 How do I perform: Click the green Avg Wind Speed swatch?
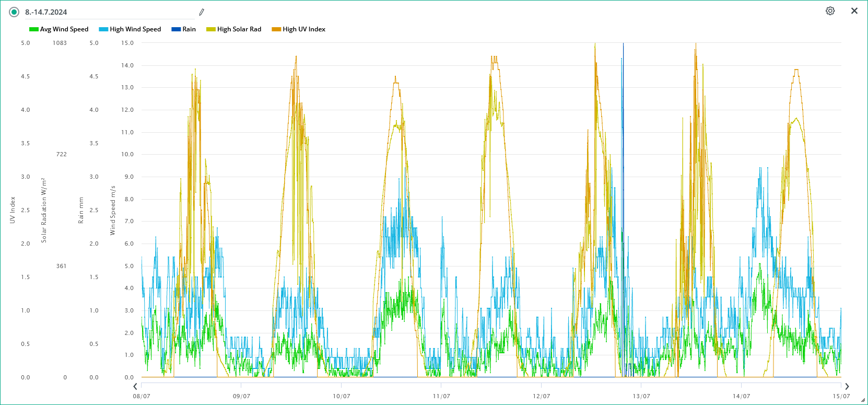coord(34,29)
